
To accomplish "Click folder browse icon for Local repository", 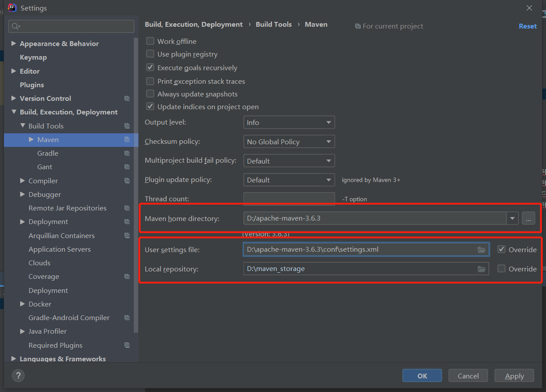I will click(482, 269).
